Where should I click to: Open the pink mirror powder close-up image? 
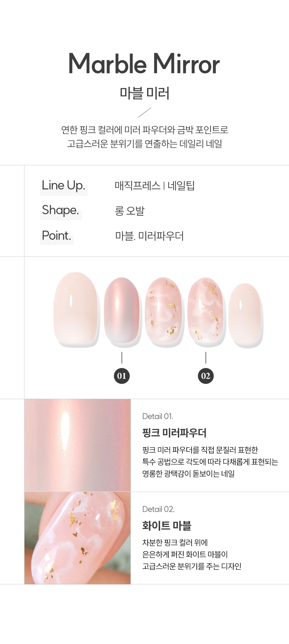pos(77,445)
